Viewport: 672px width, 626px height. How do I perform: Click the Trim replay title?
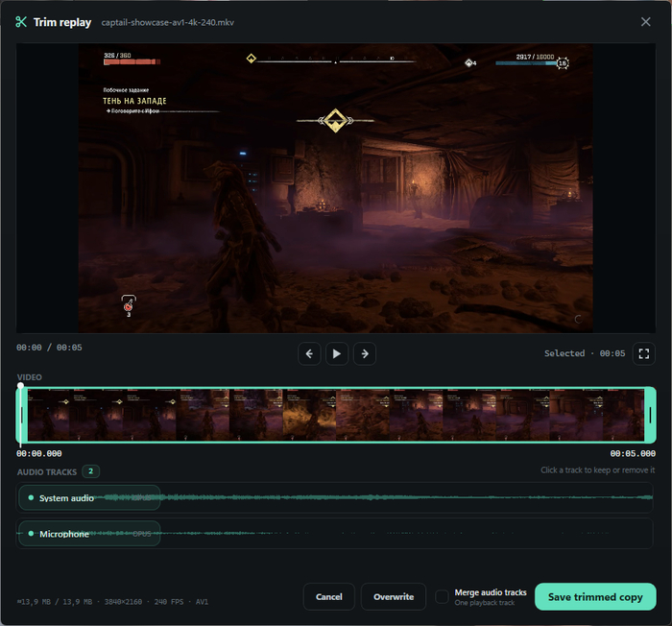tap(62, 22)
